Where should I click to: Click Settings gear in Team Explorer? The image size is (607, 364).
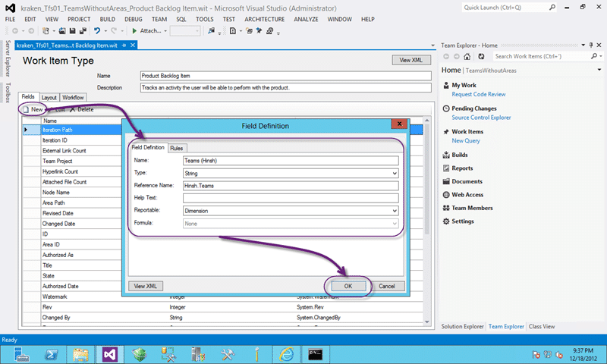446,221
